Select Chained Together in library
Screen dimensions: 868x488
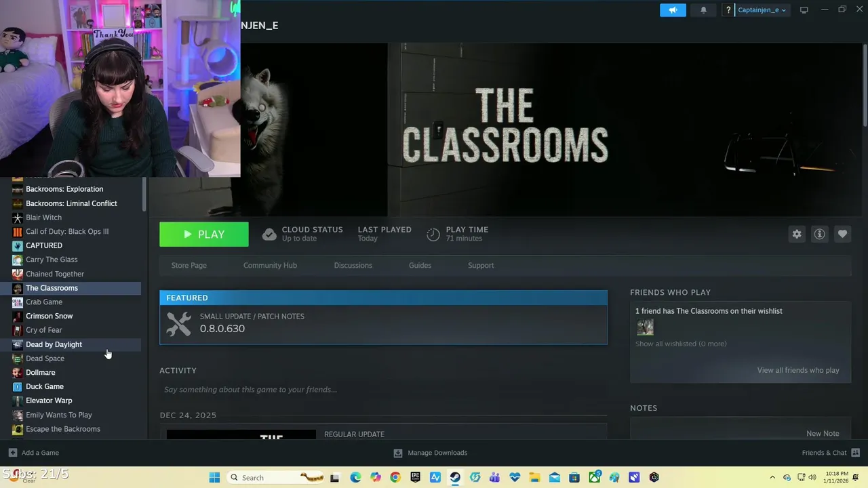(x=71, y=274)
